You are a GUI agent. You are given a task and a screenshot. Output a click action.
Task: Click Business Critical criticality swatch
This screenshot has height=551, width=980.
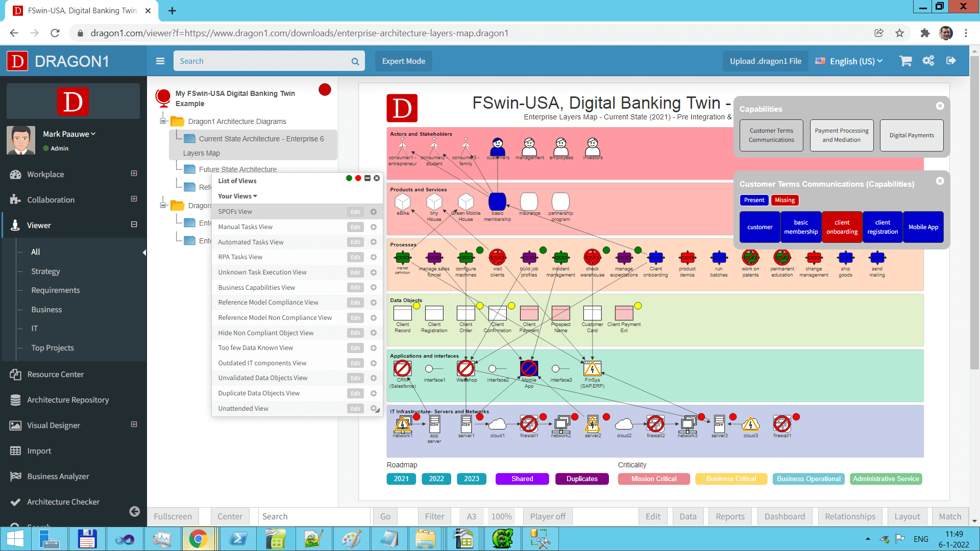click(x=731, y=479)
